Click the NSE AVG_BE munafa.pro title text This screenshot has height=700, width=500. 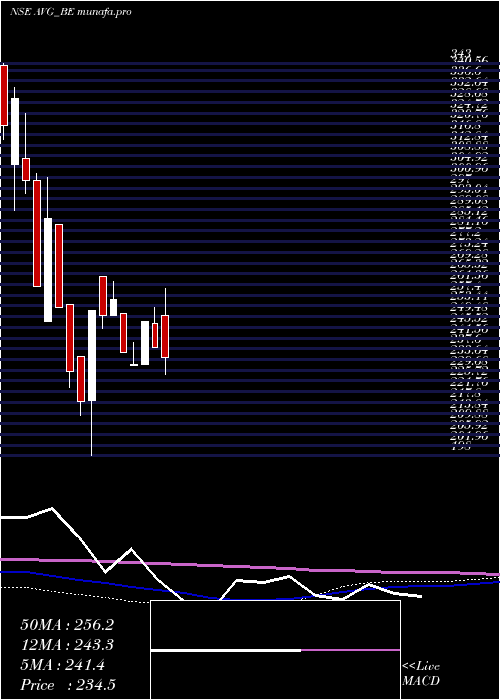71,12
